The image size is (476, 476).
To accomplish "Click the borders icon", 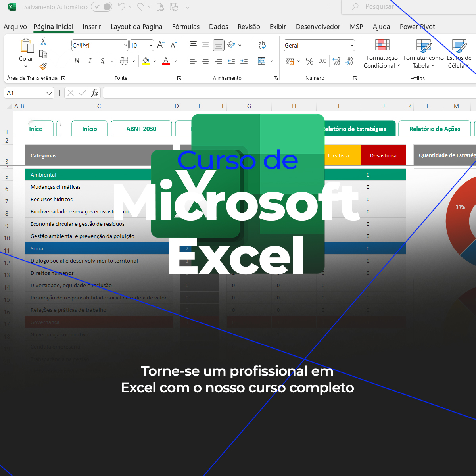I will (124, 61).
